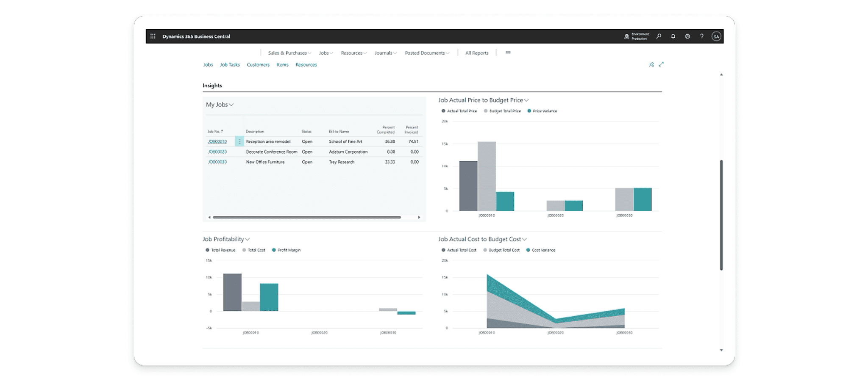Image resolution: width=868 pixels, height=384 pixels.
Task: Select 'Reception area remodel' description cell
Action: (x=268, y=141)
